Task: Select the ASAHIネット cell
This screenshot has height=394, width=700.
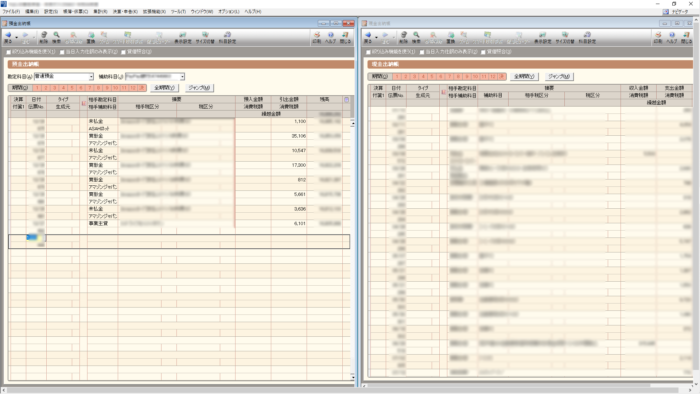Action: [x=103, y=129]
